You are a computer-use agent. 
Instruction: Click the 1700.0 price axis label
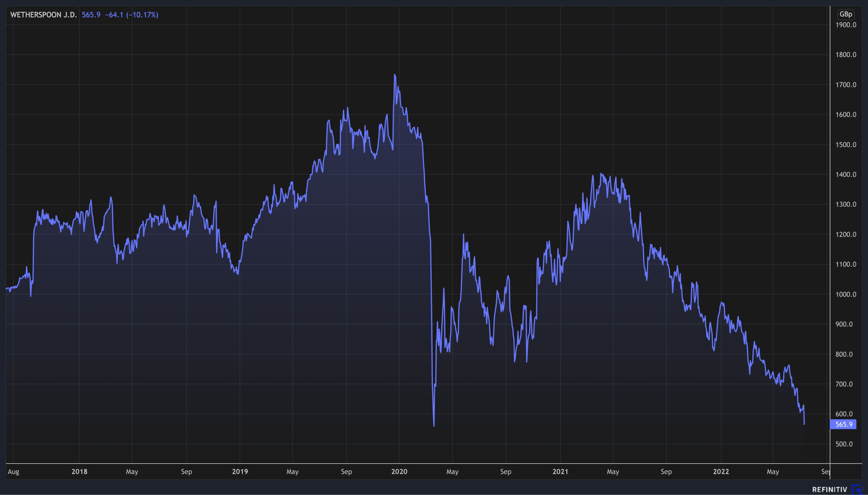[x=846, y=85]
